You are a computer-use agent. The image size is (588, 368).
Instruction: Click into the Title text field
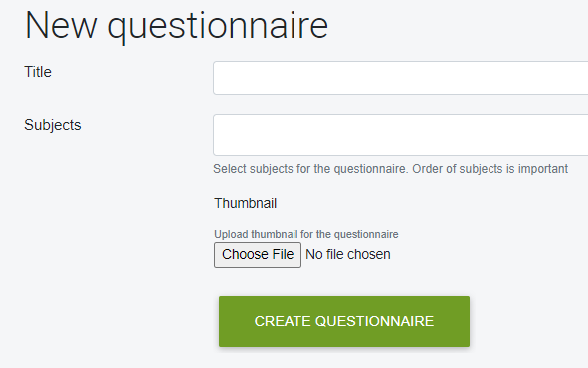(401, 78)
